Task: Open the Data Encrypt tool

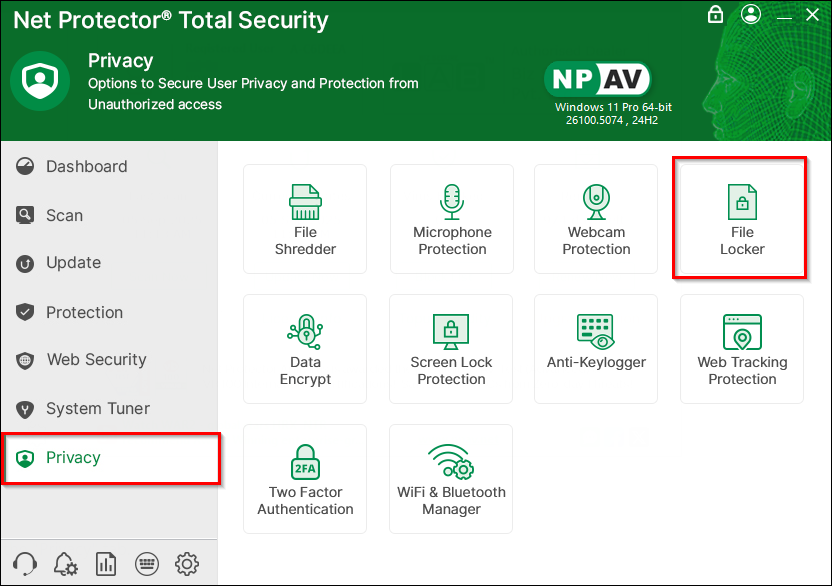Action: [305, 349]
